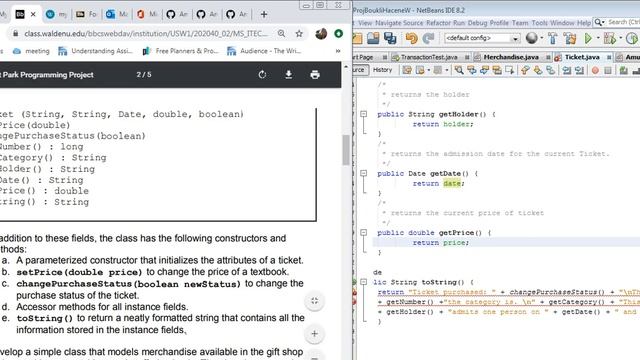640x360 pixels.
Task: Open the Navigate menu
Action: 388,23
